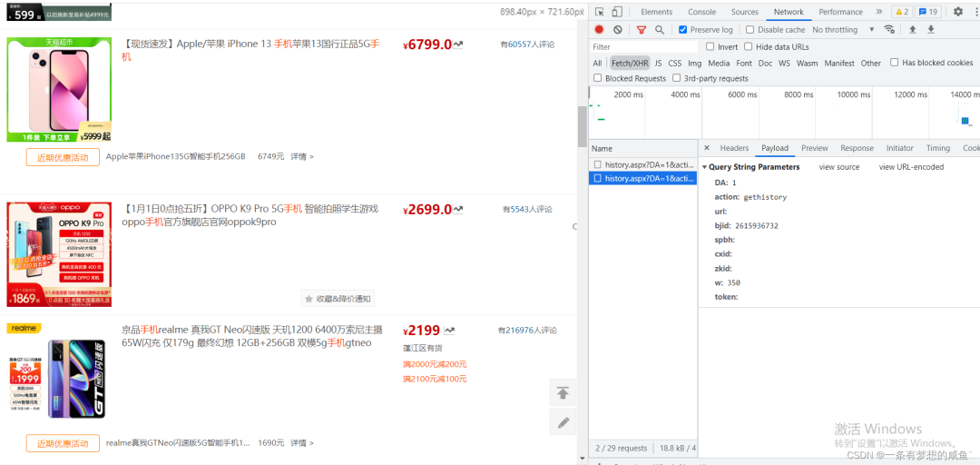Toggle the red filter funnel icon
This screenshot has height=465, width=980.
pos(642,29)
